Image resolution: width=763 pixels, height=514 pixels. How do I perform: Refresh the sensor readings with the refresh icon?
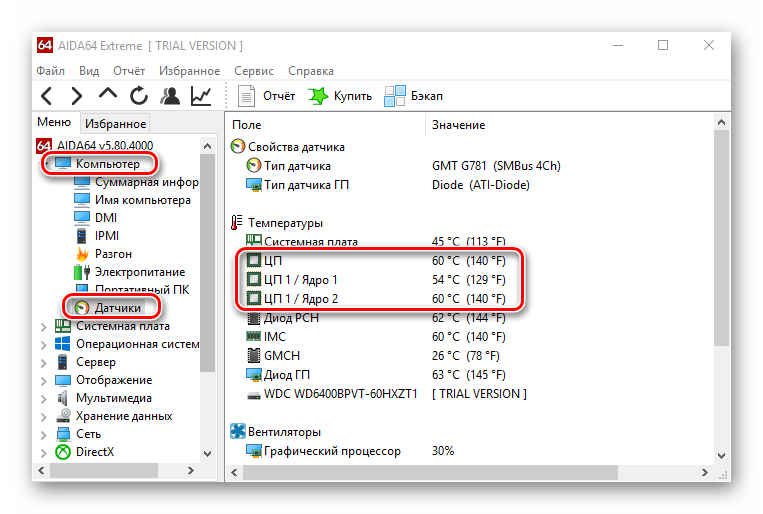pyautogui.click(x=139, y=95)
